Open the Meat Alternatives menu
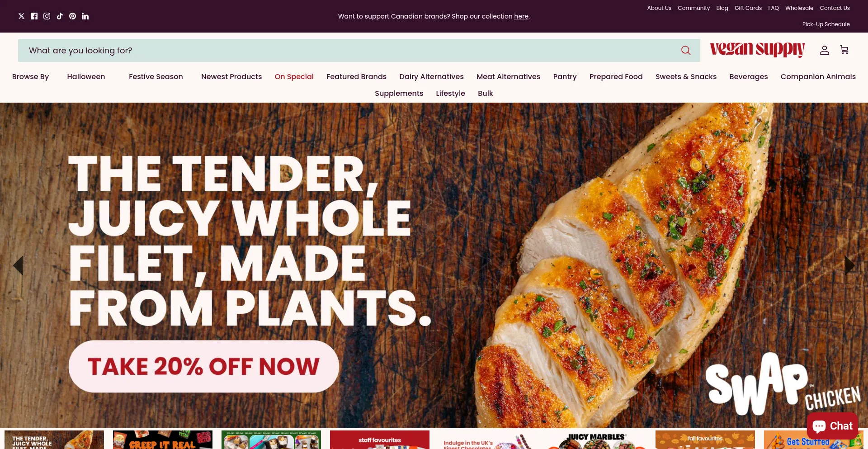Viewport: 868px width, 449px height. tap(508, 77)
